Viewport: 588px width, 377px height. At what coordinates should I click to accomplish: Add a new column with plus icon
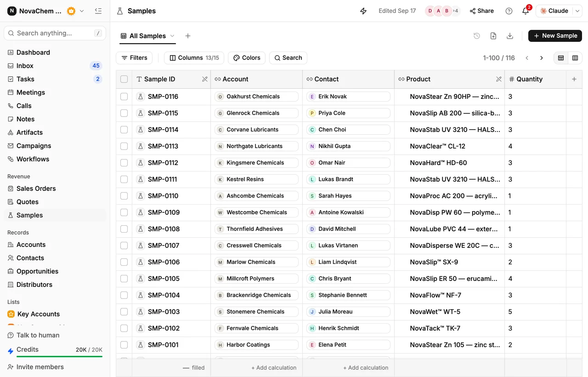[574, 79]
